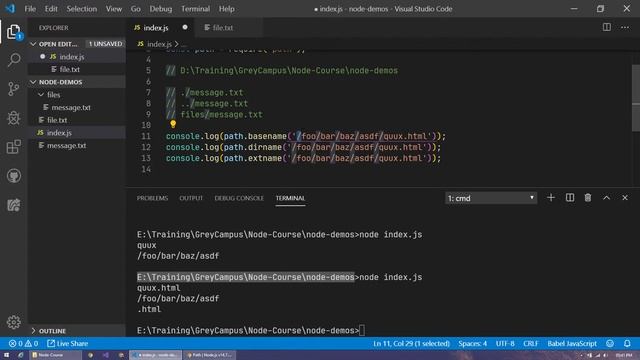Click the VS Code logo icon
Screen dimensions: 640x360
point(10,8)
